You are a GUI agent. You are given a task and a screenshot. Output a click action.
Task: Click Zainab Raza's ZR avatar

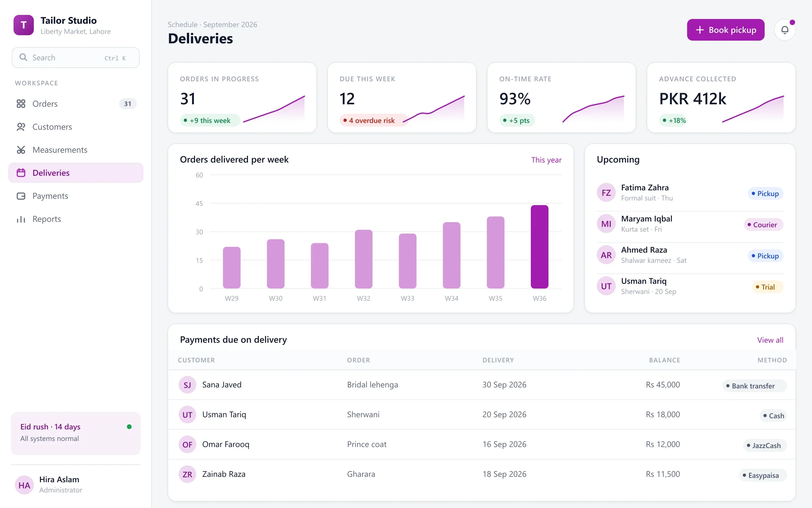[187, 474]
